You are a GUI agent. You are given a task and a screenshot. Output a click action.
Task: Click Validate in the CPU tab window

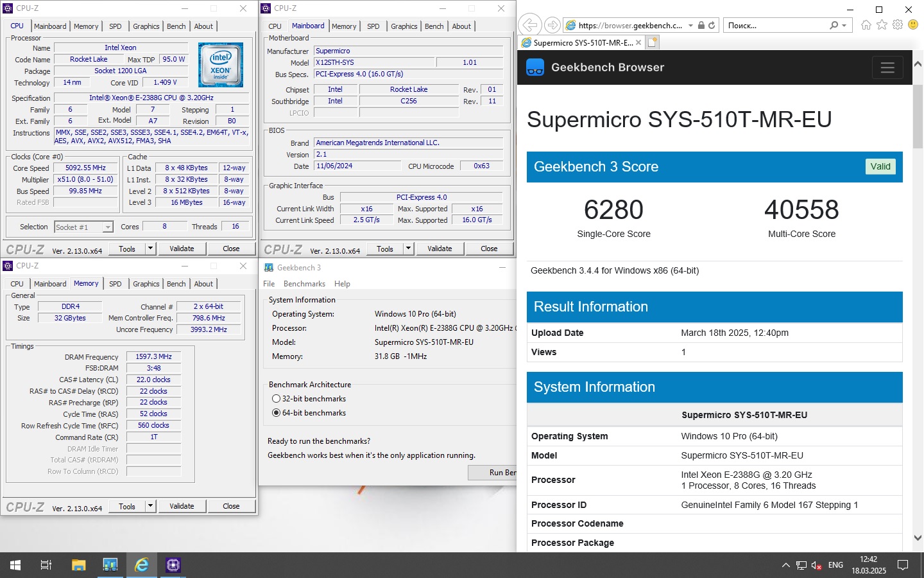182,249
